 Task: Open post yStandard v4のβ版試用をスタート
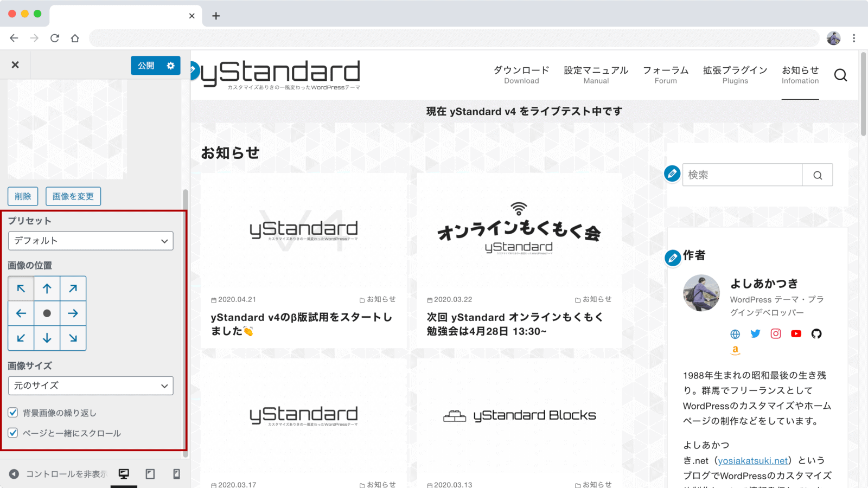pyautogui.click(x=302, y=324)
